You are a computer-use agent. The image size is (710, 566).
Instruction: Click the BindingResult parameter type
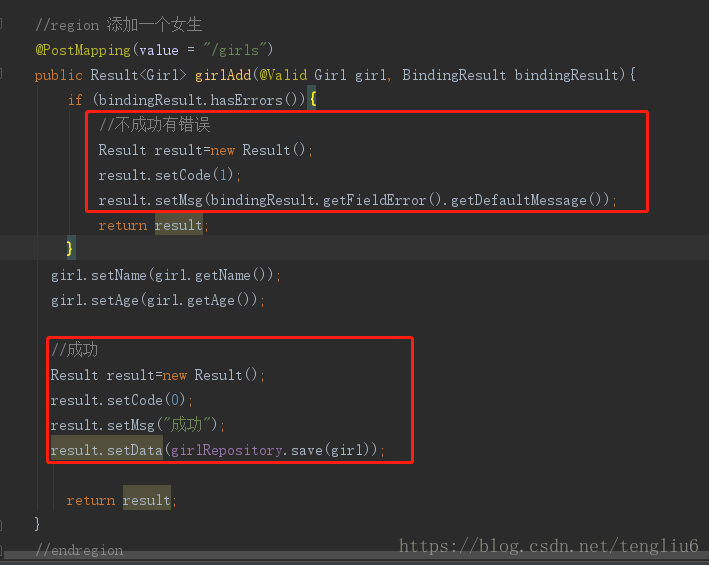click(x=454, y=75)
